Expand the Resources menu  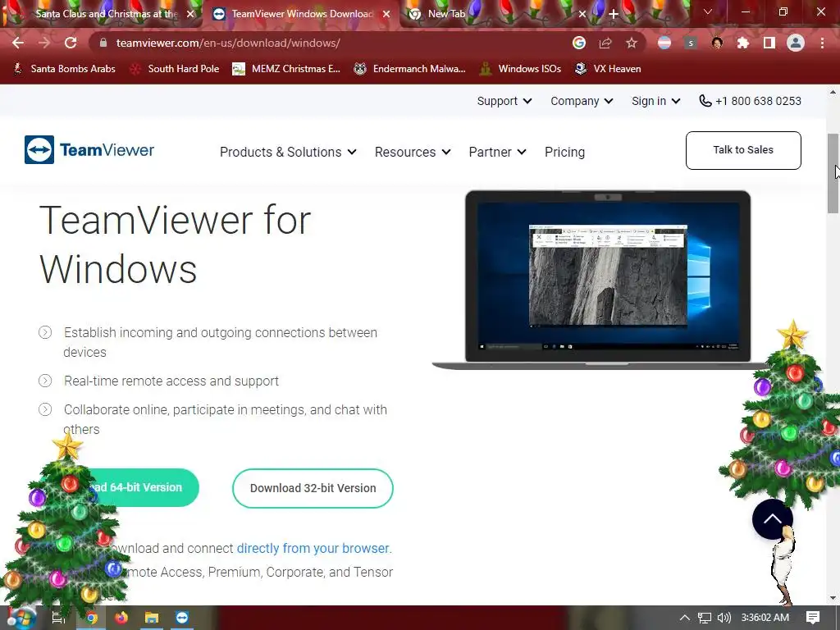point(413,152)
